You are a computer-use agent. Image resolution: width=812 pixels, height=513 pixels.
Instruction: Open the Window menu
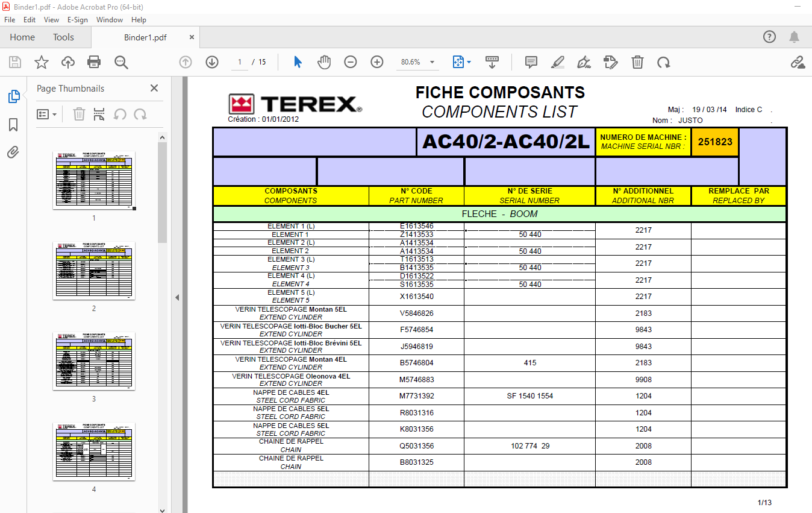pyautogui.click(x=110, y=20)
